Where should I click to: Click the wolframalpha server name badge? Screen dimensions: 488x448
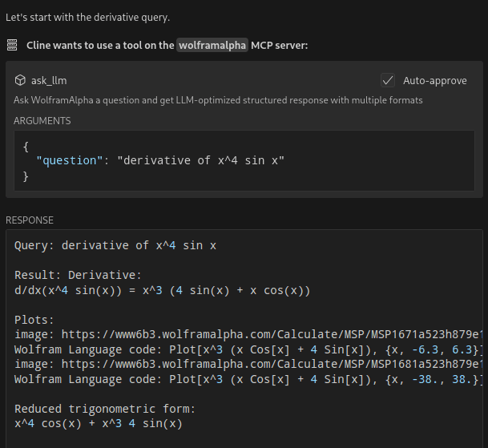tap(212, 45)
